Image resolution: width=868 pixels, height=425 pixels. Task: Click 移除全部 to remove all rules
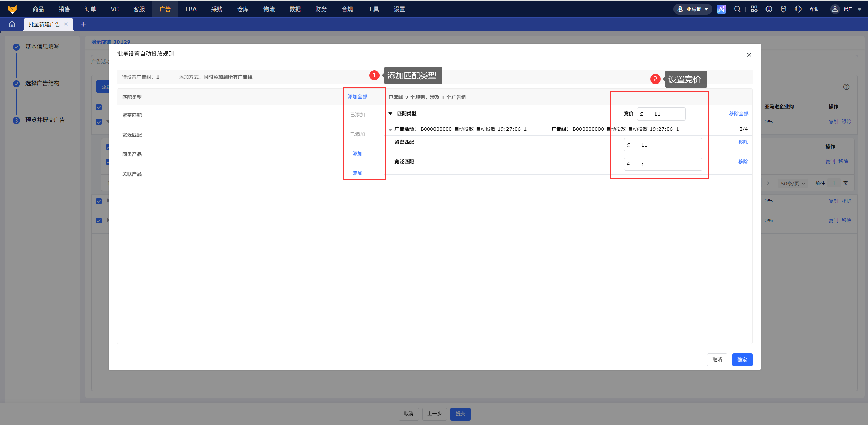[x=738, y=114]
